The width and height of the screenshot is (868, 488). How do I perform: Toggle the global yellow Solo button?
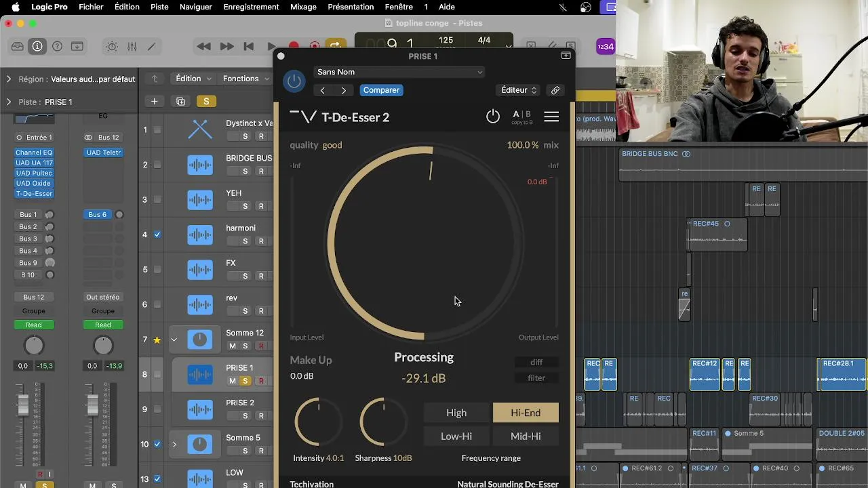coord(206,102)
